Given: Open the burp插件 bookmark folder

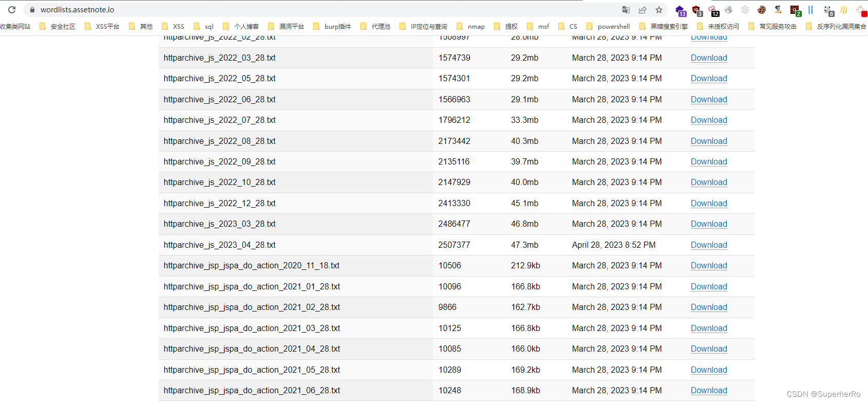Looking at the screenshot, I should click(x=332, y=26).
